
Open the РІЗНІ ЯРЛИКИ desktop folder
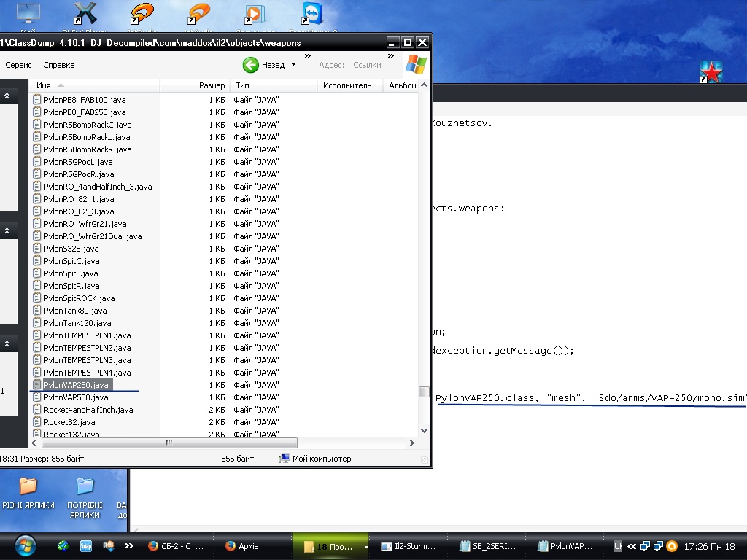tap(28, 486)
